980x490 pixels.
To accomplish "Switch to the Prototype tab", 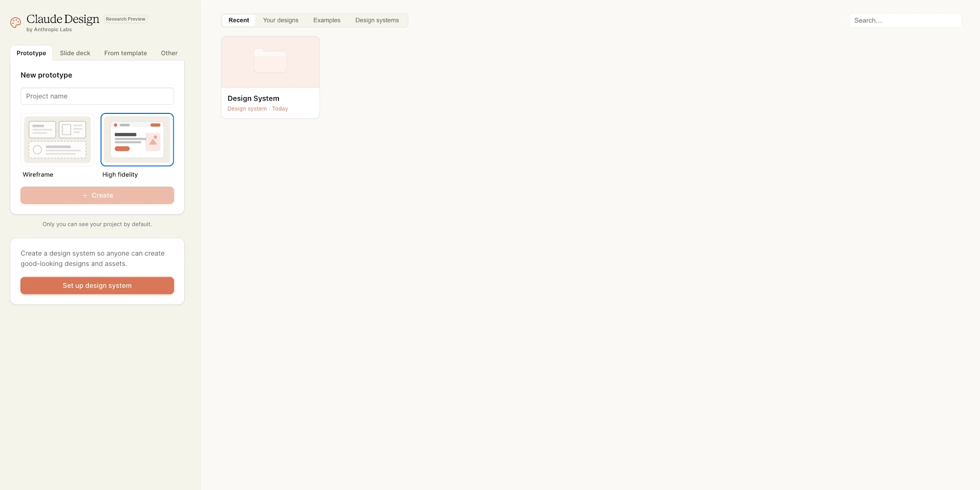I will [32, 53].
